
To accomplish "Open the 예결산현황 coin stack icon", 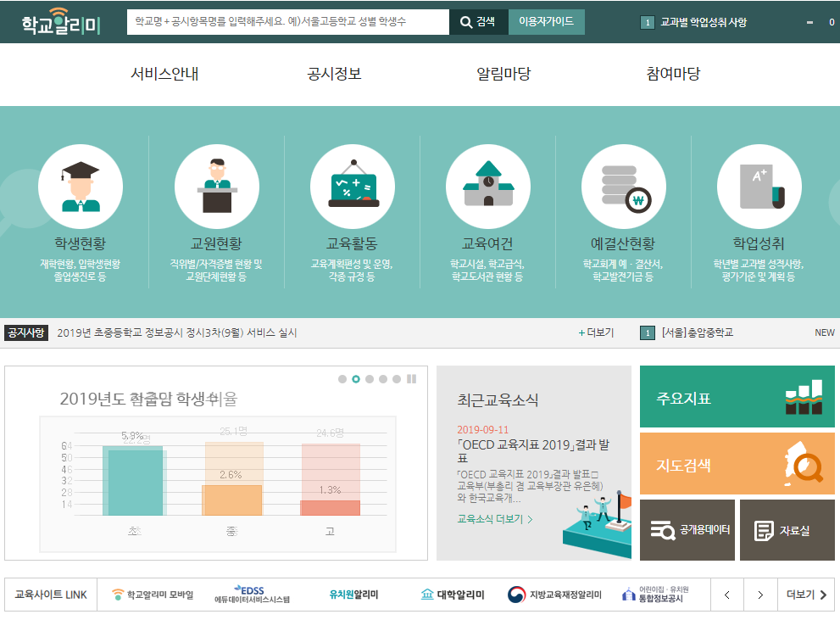I will point(623,187).
